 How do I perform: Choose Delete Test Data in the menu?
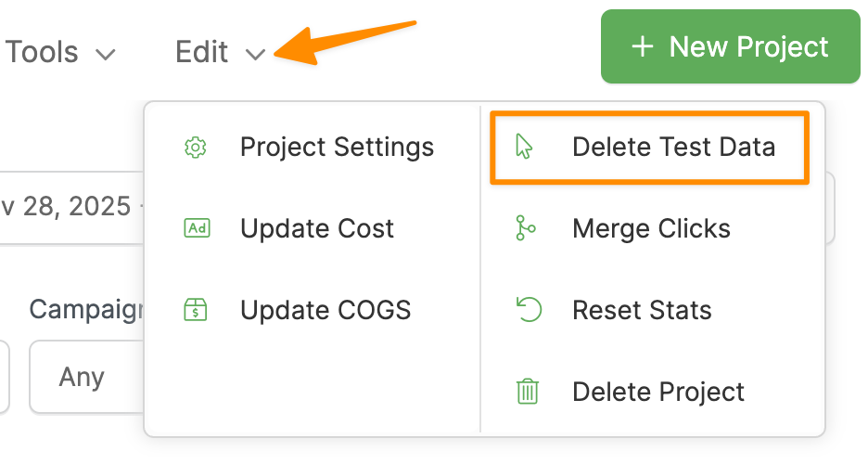point(673,148)
